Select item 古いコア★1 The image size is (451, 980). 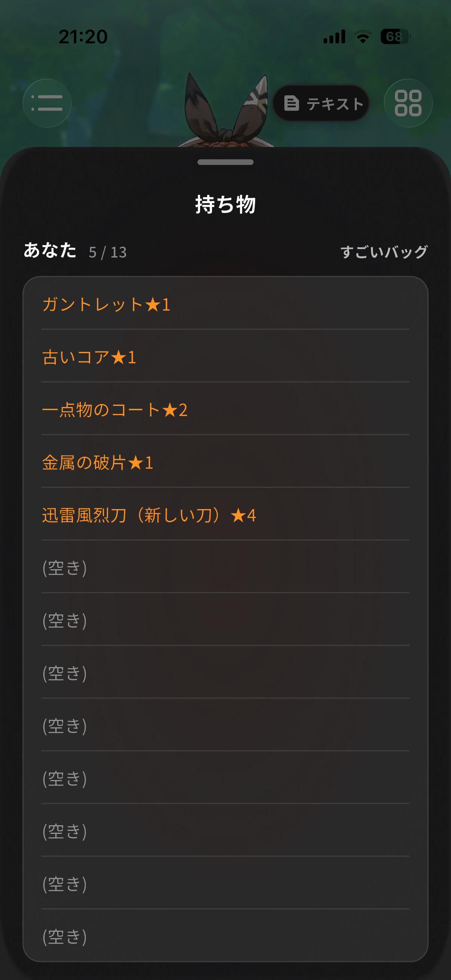tap(225, 357)
